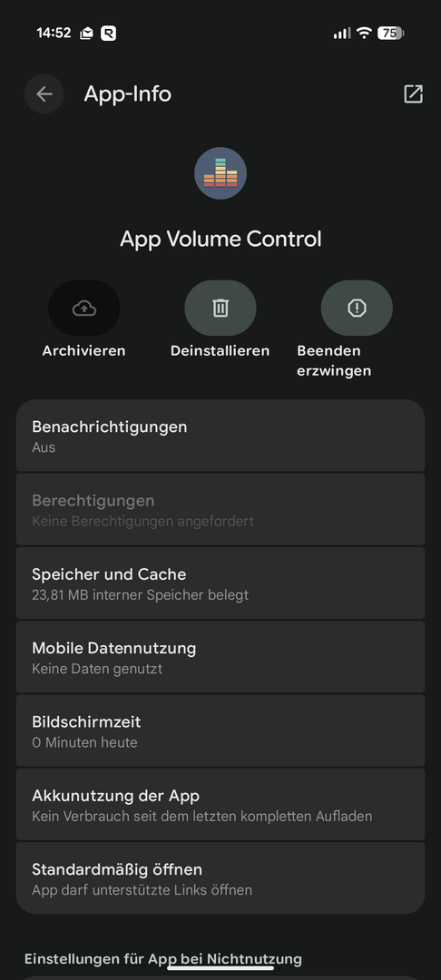Tap the Archivieren cloud icon
The width and height of the screenshot is (441, 980).
(x=84, y=309)
